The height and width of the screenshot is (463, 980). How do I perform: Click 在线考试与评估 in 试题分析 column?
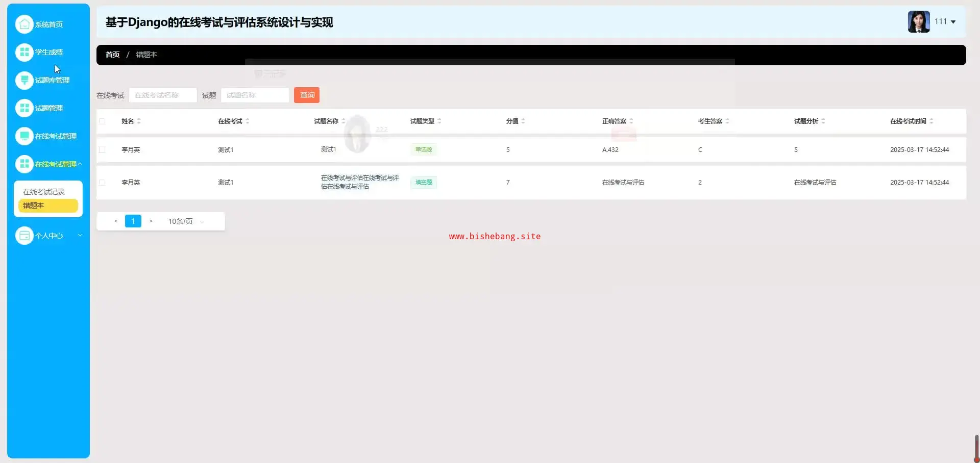[x=815, y=183]
